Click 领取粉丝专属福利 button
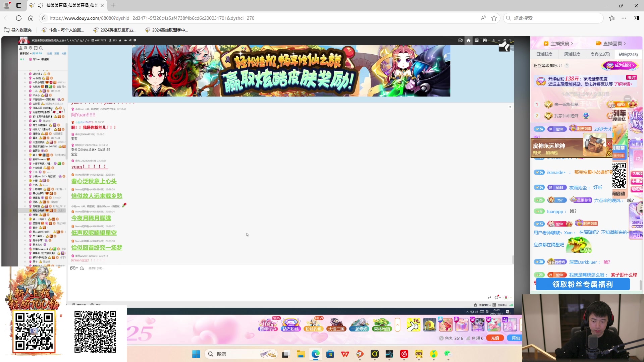644x362 pixels. pos(583,284)
